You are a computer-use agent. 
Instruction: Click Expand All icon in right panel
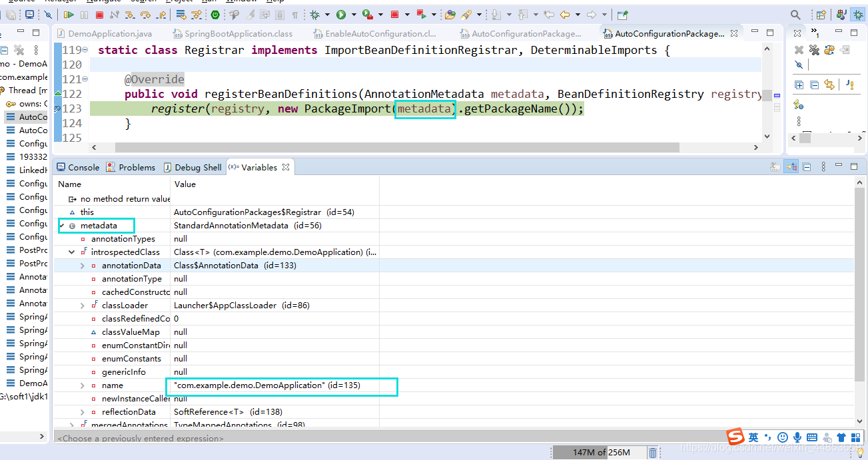(x=799, y=85)
